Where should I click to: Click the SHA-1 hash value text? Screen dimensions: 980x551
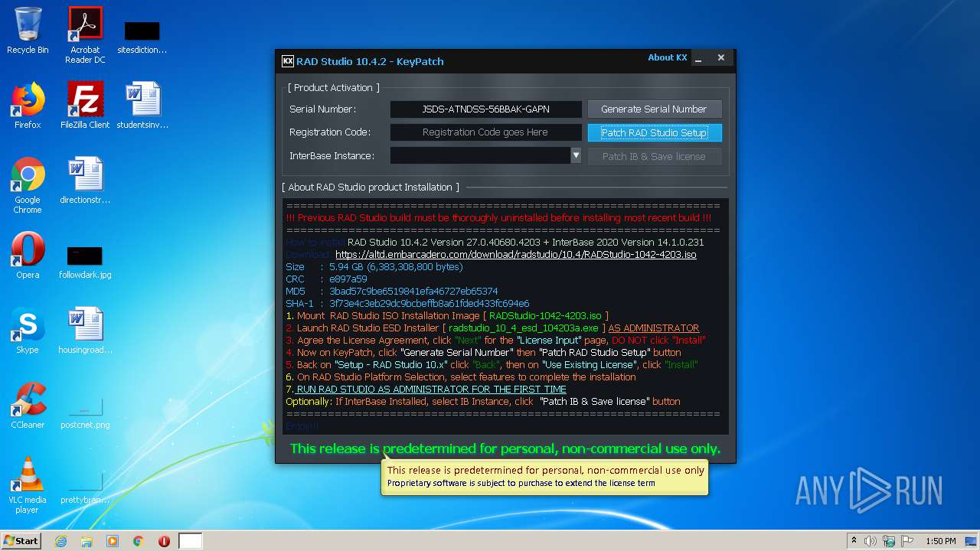coord(430,304)
